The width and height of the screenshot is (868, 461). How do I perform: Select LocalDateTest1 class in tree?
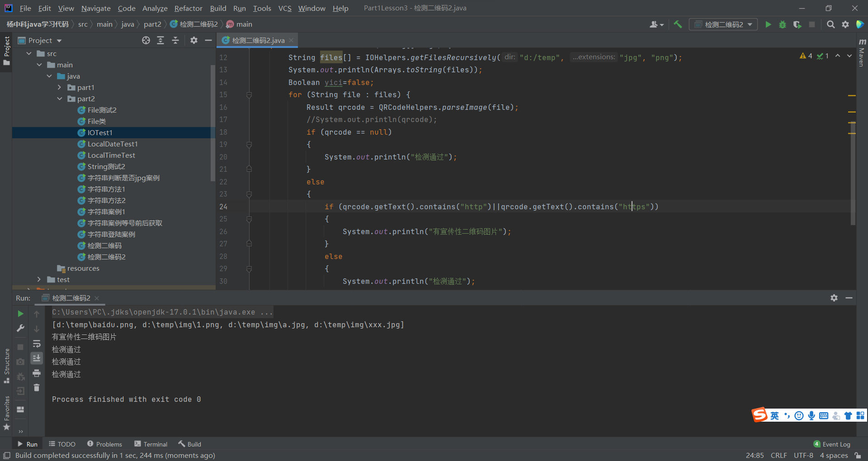click(112, 144)
